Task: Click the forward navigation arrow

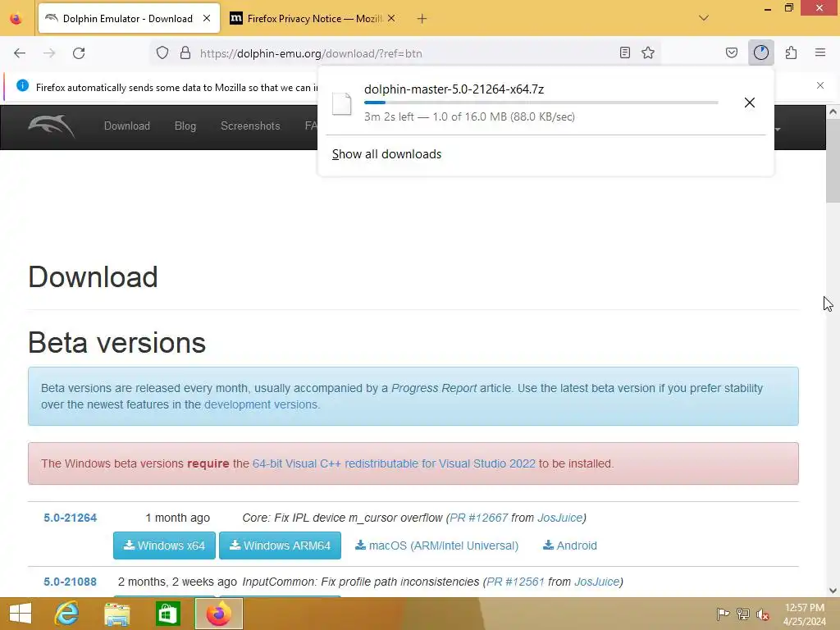Action: [49, 53]
